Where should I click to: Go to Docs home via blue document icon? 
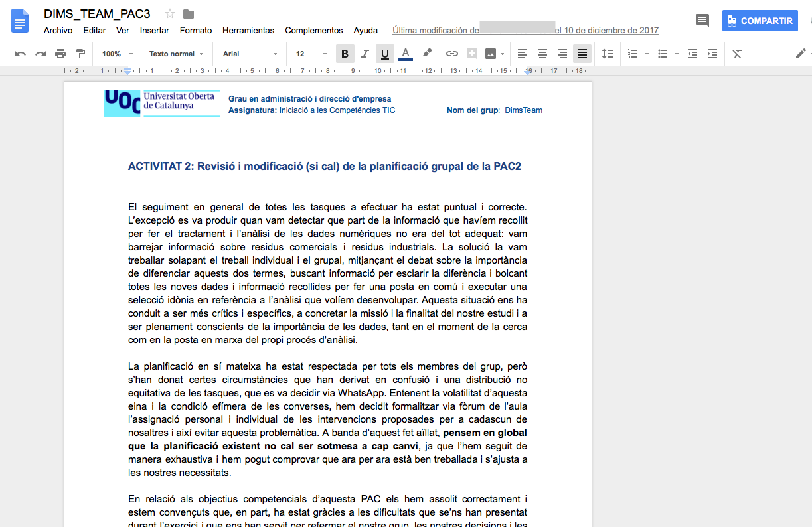[x=21, y=21]
